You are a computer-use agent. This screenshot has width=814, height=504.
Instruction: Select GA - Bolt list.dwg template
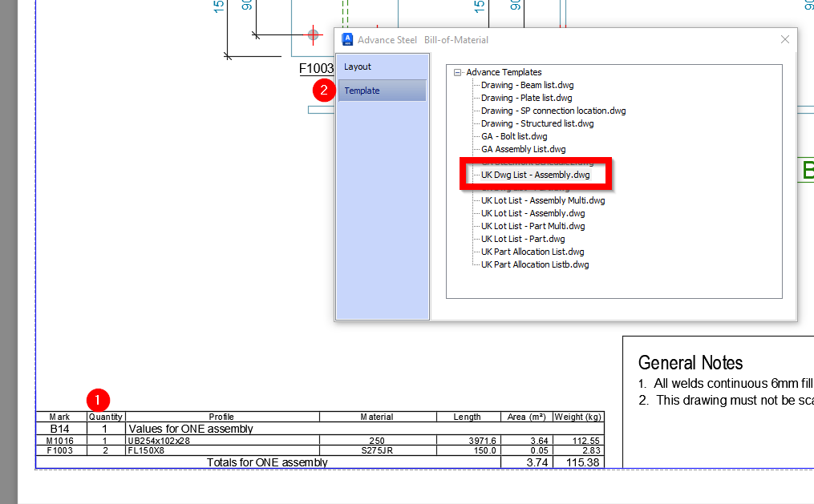(514, 136)
